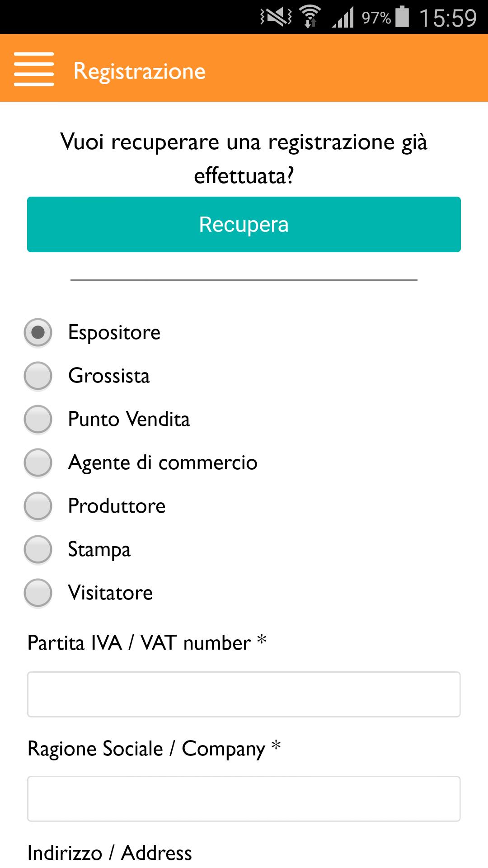Tap the battery status icon
The width and height of the screenshot is (488, 868).
[x=402, y=17]
